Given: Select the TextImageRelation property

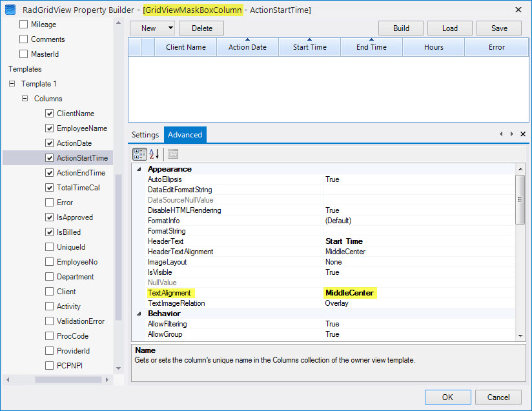Looking at the screenshot, I should pos(176,303).
